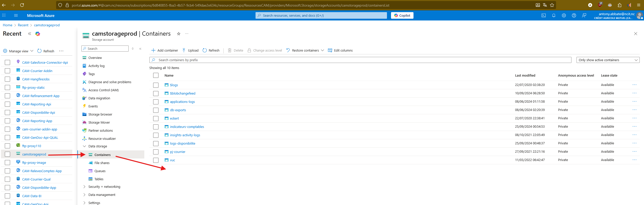
Task: Click the Upload toolbar icon
Action: tap(184, 50)
